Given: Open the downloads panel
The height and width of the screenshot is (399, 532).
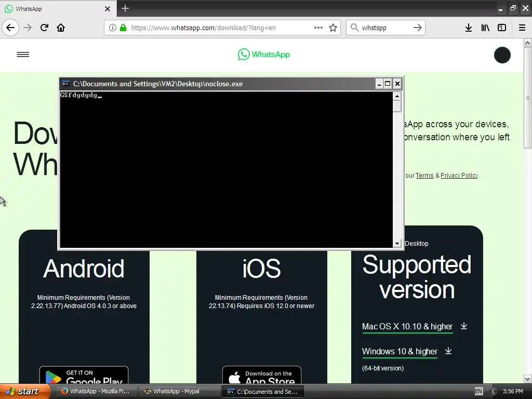Looking at the screenshot, I should click(x=469, y=28).
